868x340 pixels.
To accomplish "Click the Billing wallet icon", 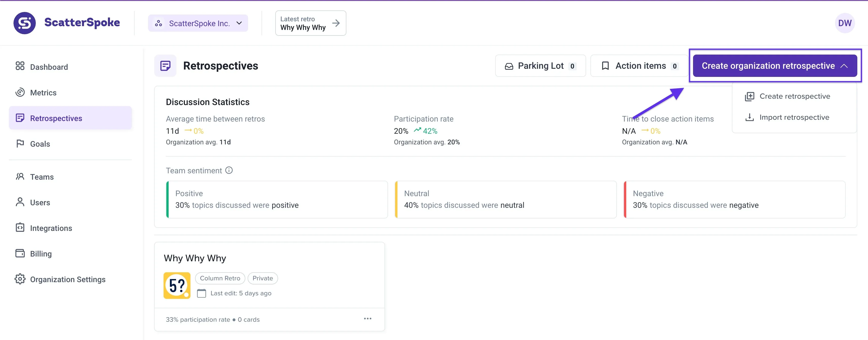I will pos(20,253).
